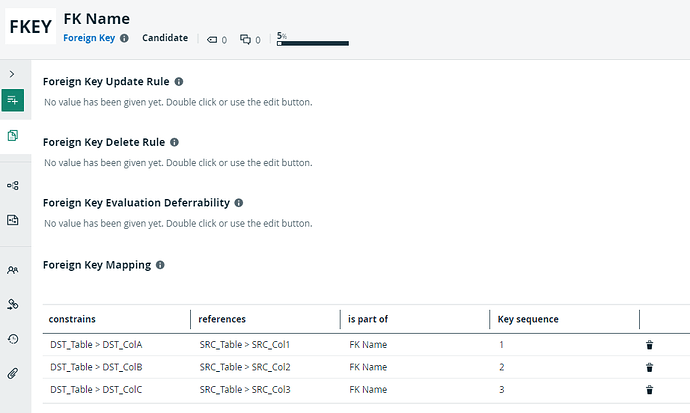Open the Candidate status selector
This screenshot has width=690, height=413.
[165, 38]
